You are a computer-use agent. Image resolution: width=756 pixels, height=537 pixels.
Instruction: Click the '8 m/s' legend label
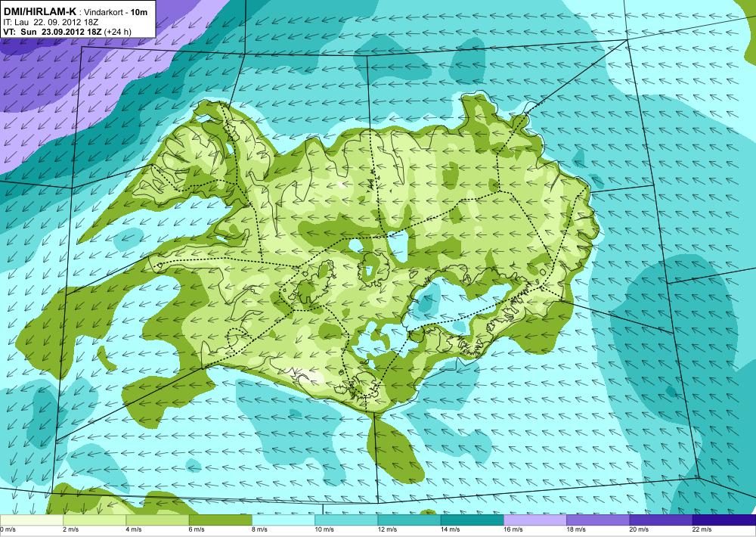coord(260,529)
